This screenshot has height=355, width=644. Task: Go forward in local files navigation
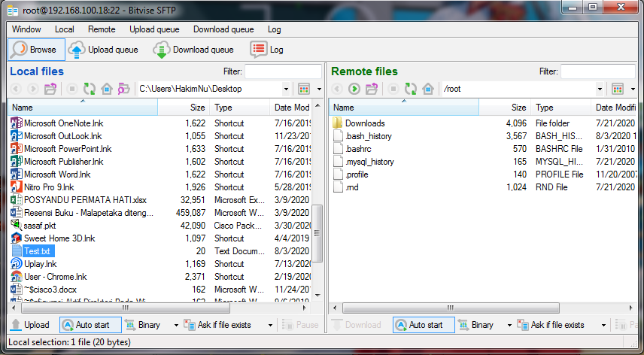tap(33, 89)
